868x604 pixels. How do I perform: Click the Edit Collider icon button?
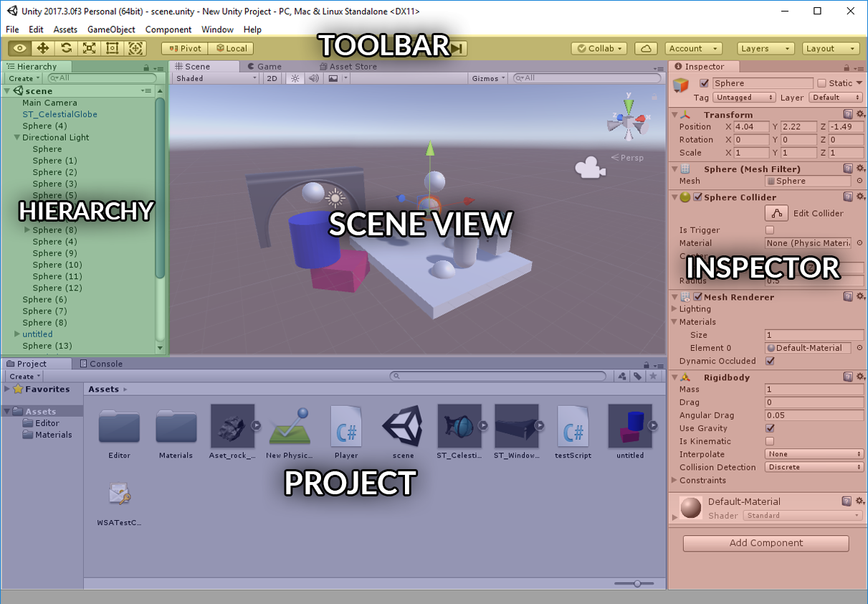[776, 213]
